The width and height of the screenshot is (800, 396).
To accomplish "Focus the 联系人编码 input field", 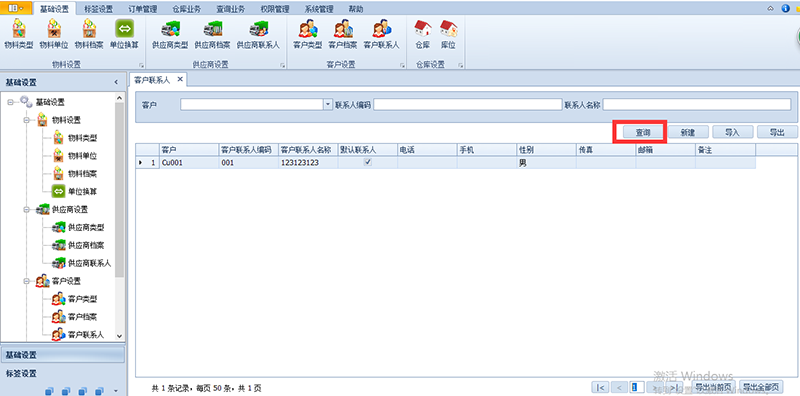I will (467, 104).
